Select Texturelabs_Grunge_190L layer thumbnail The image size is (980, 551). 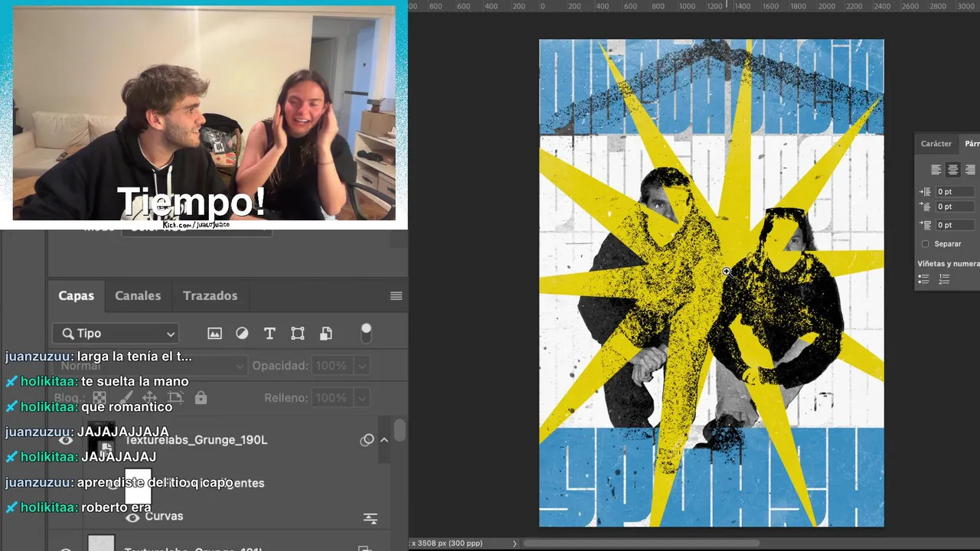point(101,439)
